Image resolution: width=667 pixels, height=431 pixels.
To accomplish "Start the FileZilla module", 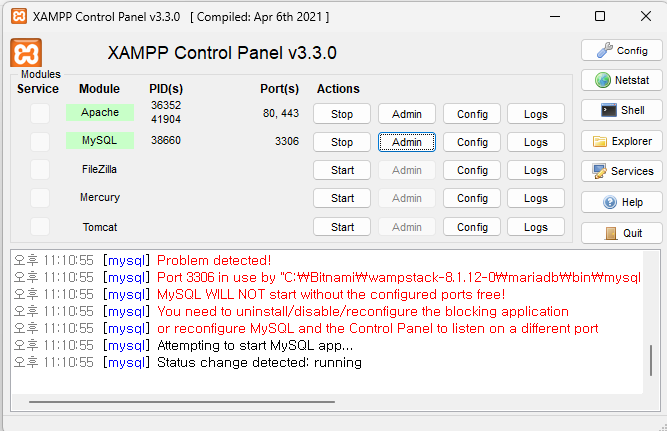I will (x=342, y=170).
